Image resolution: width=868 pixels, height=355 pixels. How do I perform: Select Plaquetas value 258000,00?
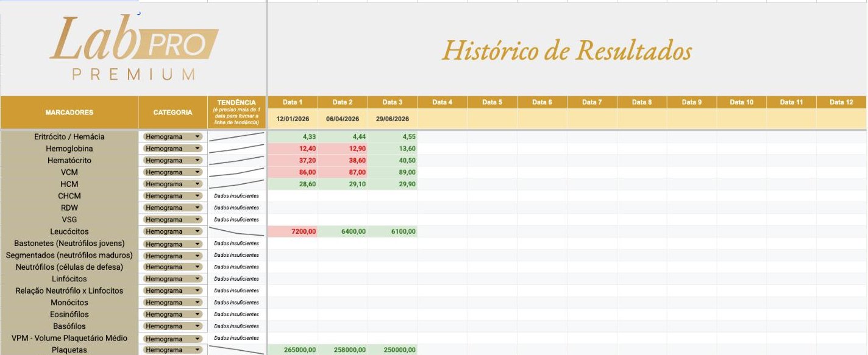click(x=343, y=350)
